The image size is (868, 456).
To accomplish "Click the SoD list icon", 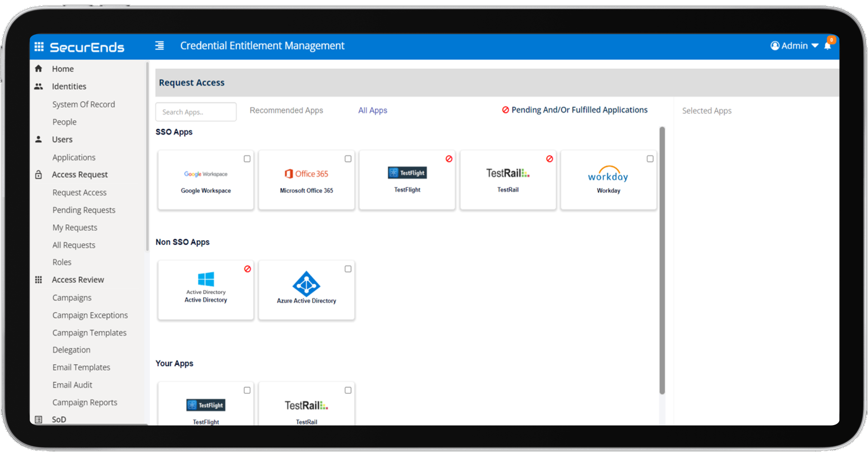I will tap(39, 420).
